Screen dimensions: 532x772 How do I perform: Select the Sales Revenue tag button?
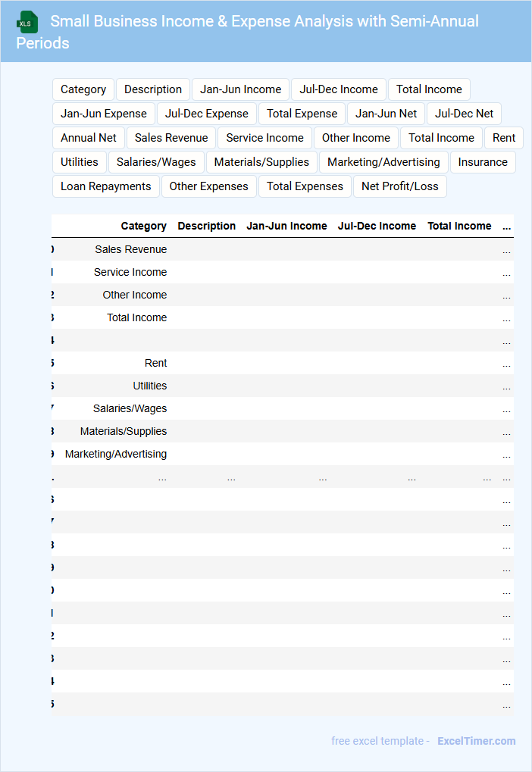[171, 138]
